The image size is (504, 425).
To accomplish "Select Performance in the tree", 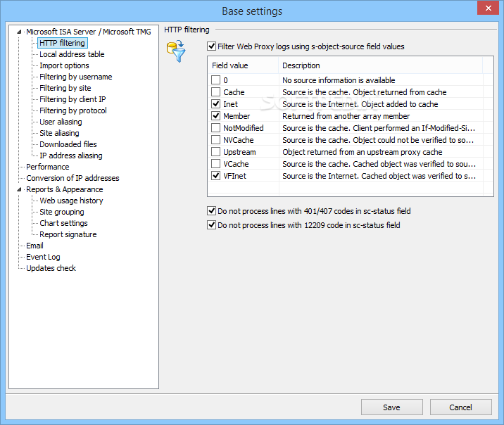I will 48,167.
